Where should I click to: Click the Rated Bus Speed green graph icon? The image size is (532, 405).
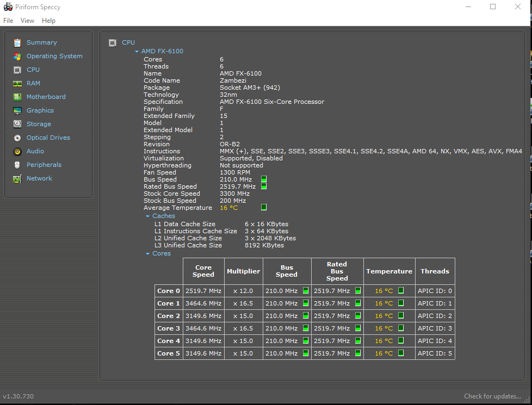click(x=264, y=186)
